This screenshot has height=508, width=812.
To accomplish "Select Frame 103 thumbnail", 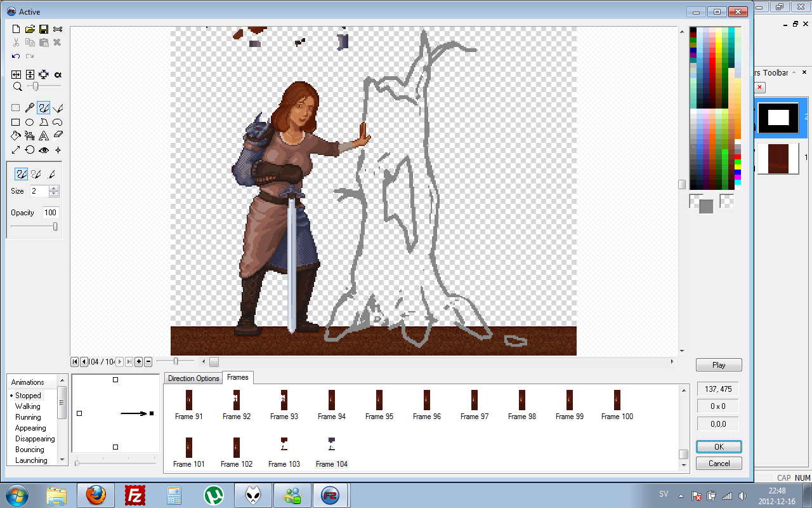I will [x=284, y=453].
